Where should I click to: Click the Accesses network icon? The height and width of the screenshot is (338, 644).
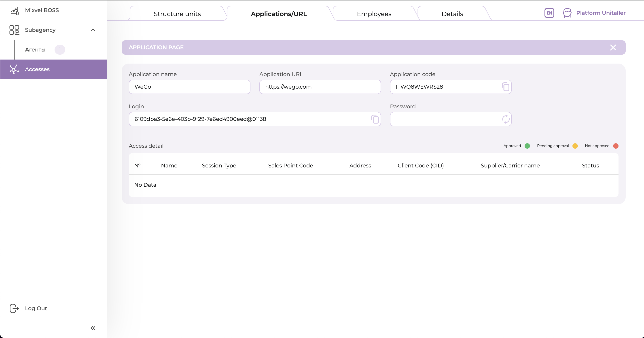pyautogui.click(x=14, y=69)
